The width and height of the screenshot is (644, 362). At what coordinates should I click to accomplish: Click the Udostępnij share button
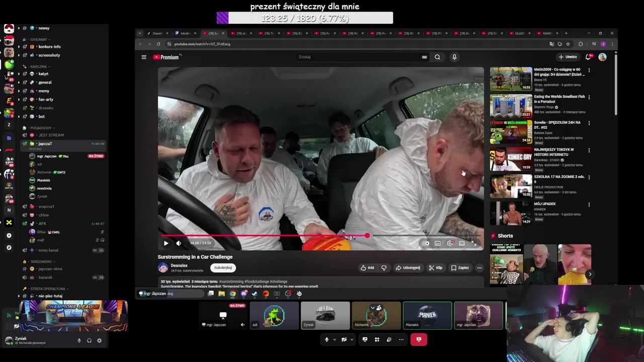point(408,268)
